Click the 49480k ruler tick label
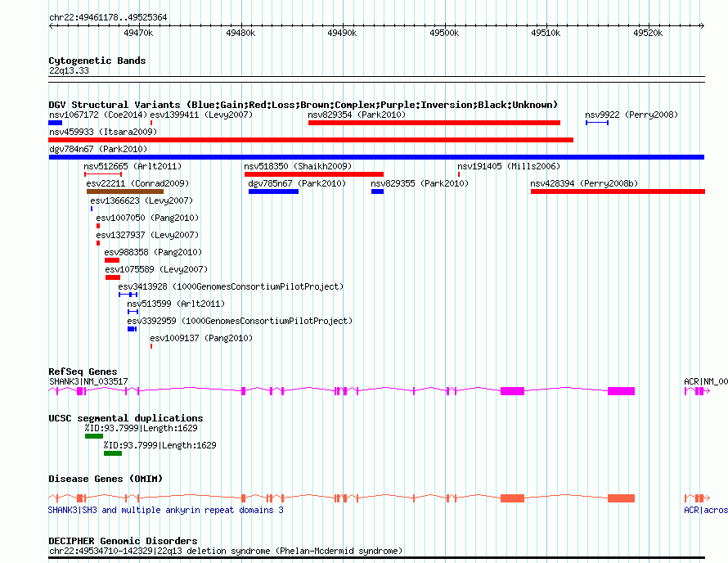This screenshot has width=728, height=563. pos(240,33)
